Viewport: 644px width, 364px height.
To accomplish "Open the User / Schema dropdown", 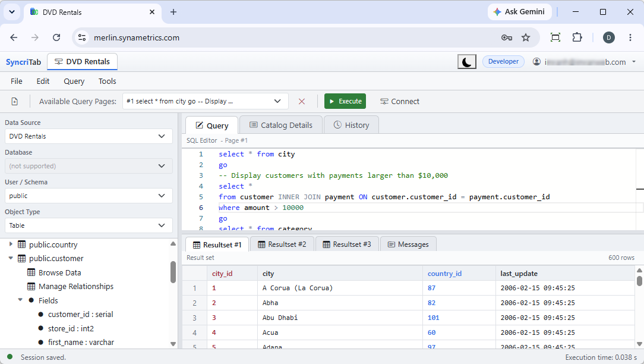I will point(89,196).
